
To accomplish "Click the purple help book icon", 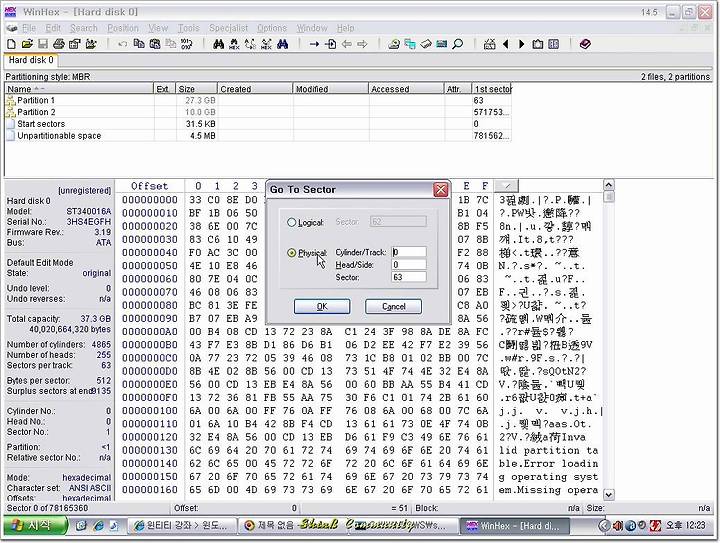I will click(585, 44).
